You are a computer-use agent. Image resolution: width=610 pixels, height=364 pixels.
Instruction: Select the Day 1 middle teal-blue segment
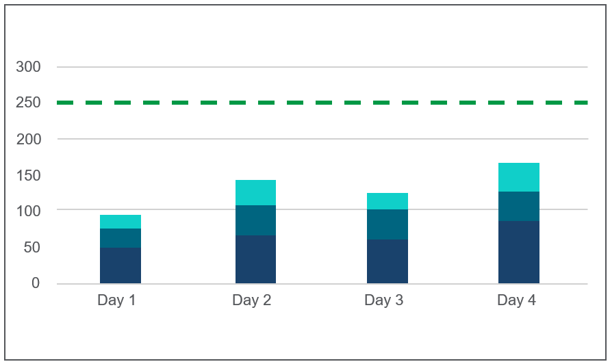click(120, 238)
